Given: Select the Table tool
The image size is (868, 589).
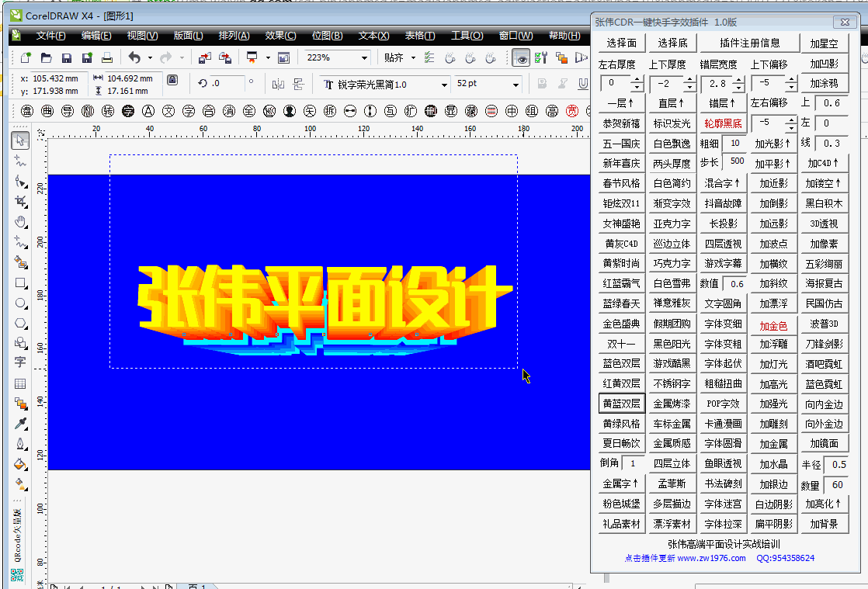Looking at the screenshot, I should coord(20,383).
